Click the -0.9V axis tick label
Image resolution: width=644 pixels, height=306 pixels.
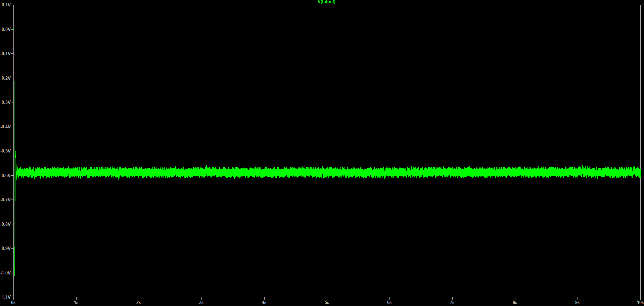pyautogui.click(x=5, y=249)
